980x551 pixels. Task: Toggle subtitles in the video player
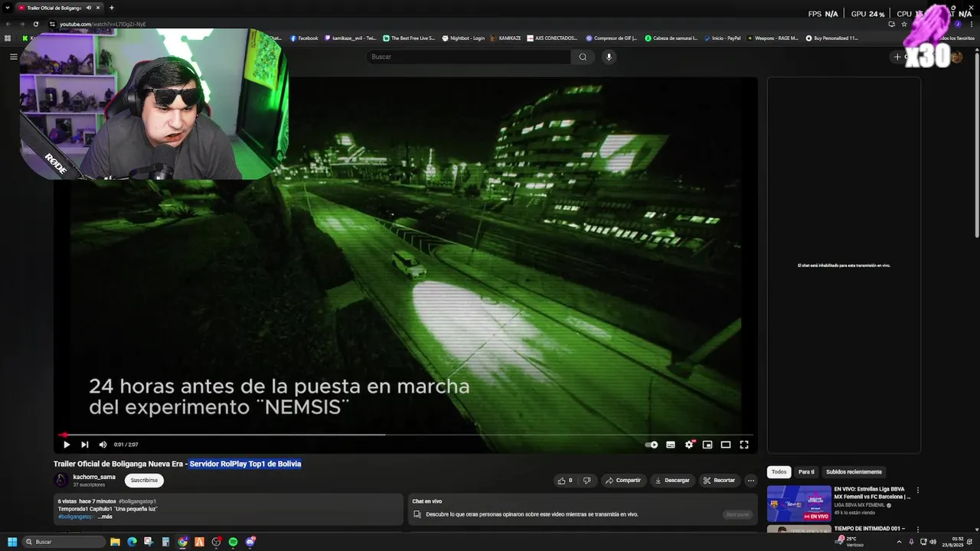coord(671,445)
